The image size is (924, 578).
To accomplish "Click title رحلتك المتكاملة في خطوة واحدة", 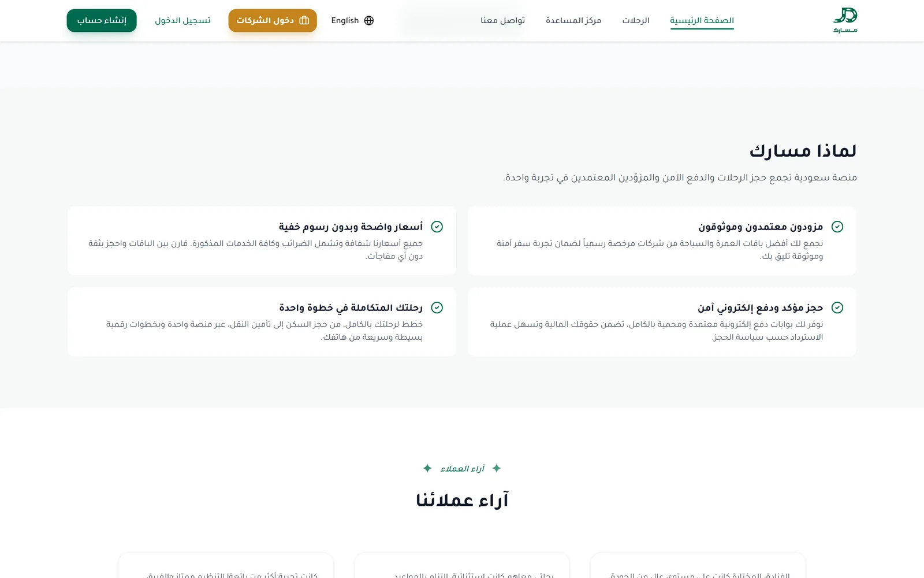I will (351, 307).
